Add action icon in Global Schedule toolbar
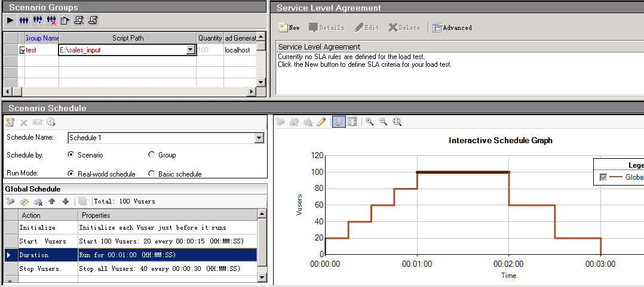644x287 pixels. 11,201
